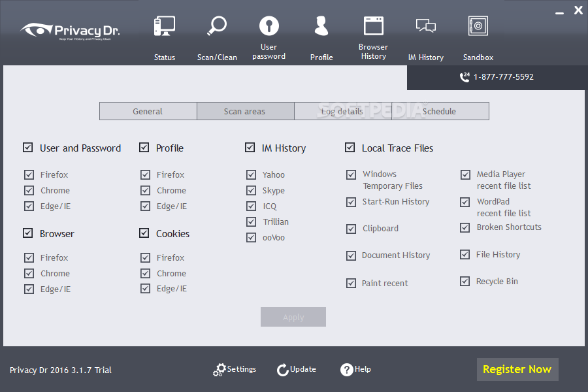Switch to the Scan areas tab

pyautogui.click(x=246, y=111)
